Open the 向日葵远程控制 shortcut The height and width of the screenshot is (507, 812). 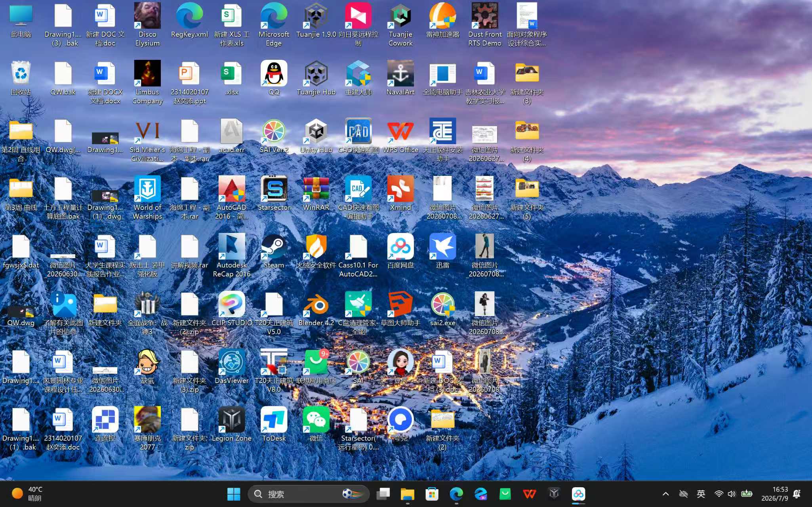pos(358,25)
